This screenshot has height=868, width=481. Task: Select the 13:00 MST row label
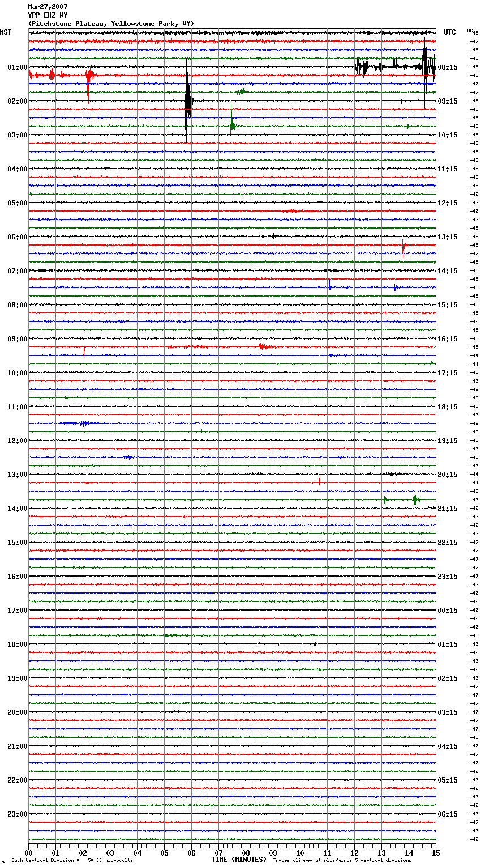(18, 475)
